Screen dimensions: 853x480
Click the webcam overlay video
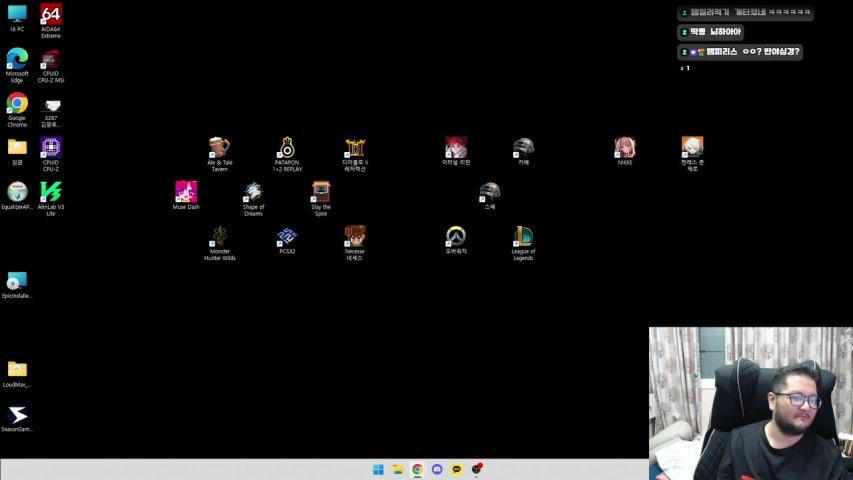tap(750, 403)
